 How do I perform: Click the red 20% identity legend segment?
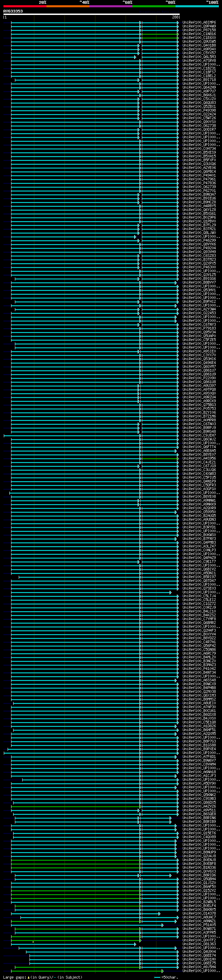tap(25, 6)
